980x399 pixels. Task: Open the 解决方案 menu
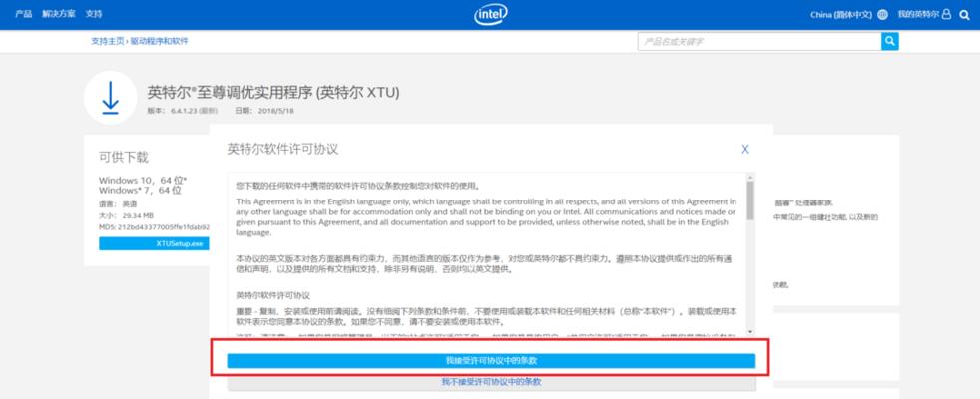[x=59, y=14]
